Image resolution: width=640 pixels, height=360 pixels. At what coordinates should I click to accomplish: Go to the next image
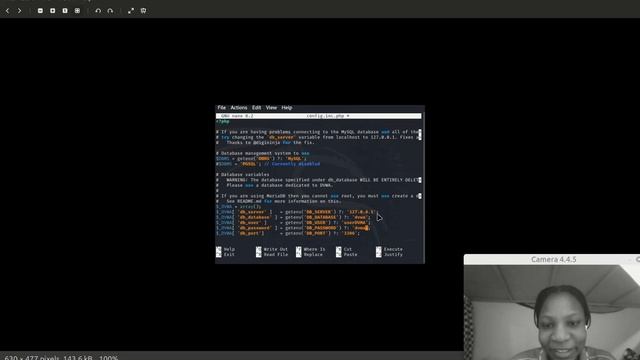pyautogui.click(x=19, y=11)
